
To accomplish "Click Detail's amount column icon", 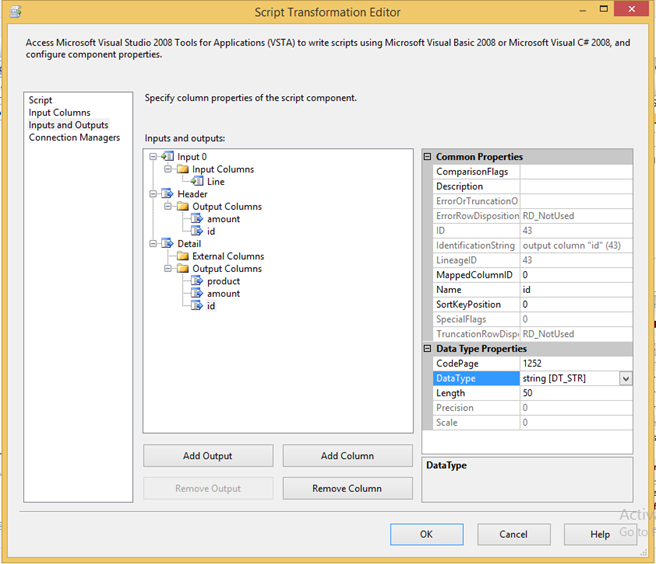I will (197, 293).
